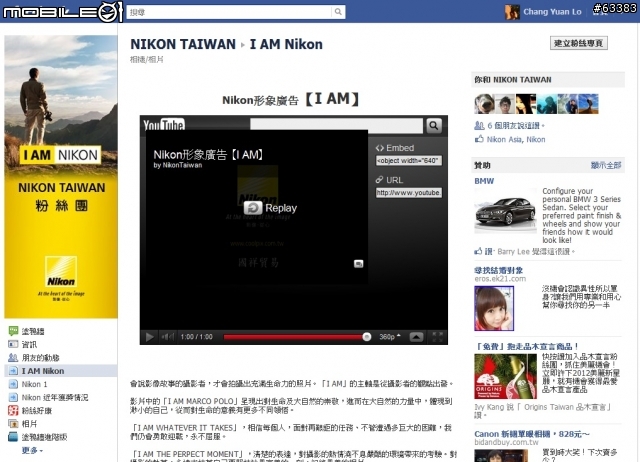
Task: Click the first friend avatar thumbnail
Action: click(x=484, y=104)
